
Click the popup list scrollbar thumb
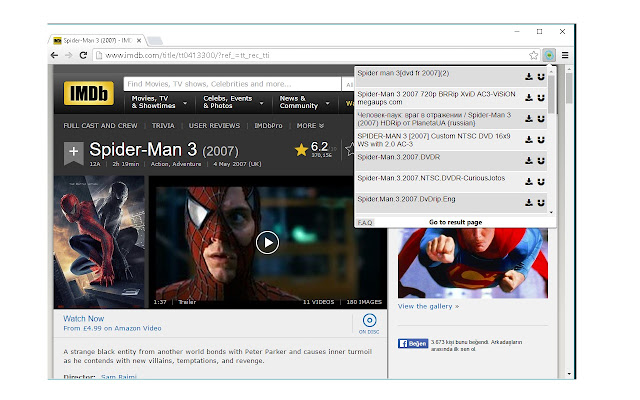[x=551, y=94]
